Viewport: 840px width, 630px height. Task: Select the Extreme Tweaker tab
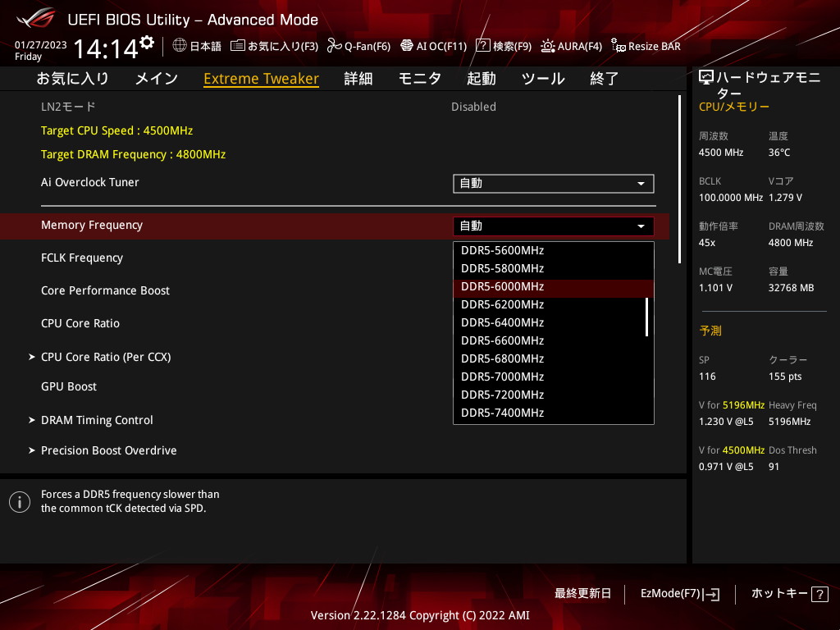pos(262,79)
